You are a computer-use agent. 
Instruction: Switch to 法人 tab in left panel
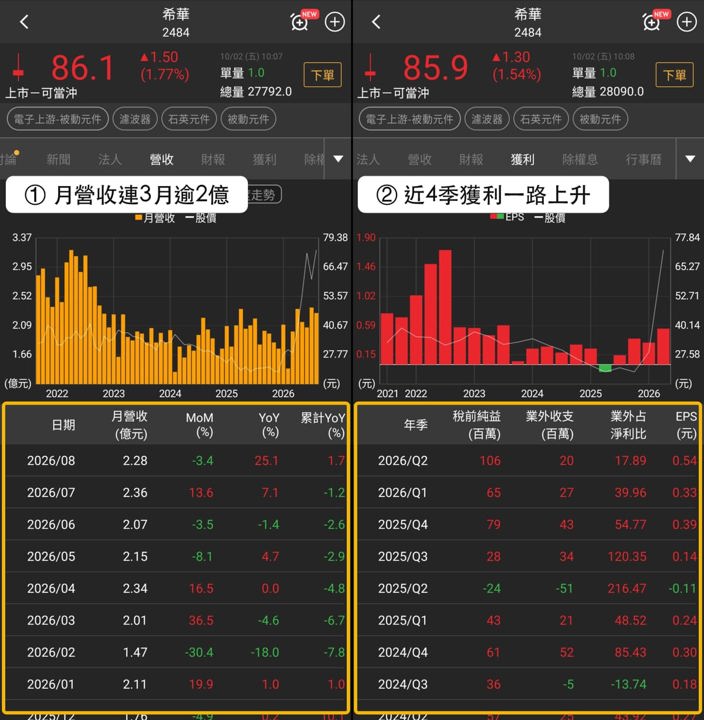110,159
